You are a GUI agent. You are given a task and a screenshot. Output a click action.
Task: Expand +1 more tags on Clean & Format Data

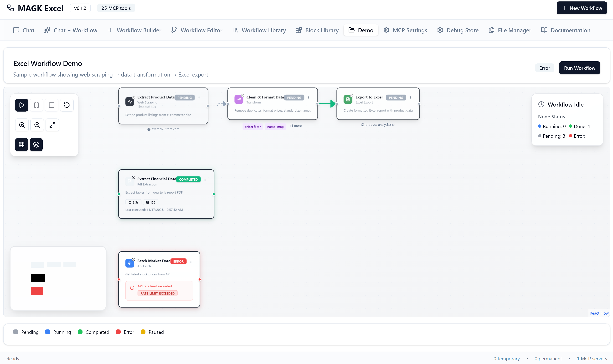pos(295,126)
